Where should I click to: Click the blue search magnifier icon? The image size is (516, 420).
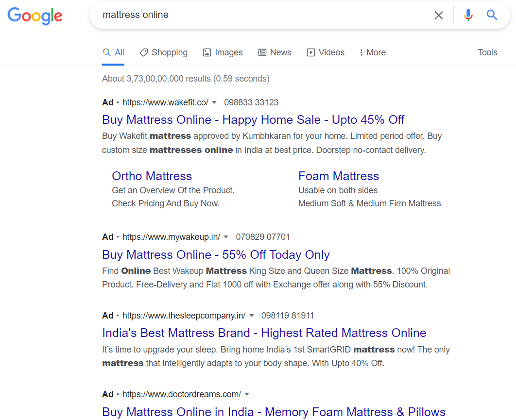pos(492,15)
